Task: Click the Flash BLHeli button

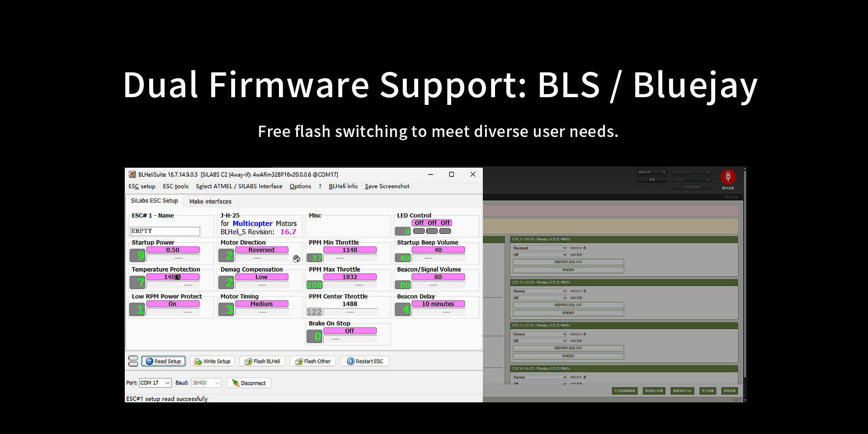Action: (262, 361)
